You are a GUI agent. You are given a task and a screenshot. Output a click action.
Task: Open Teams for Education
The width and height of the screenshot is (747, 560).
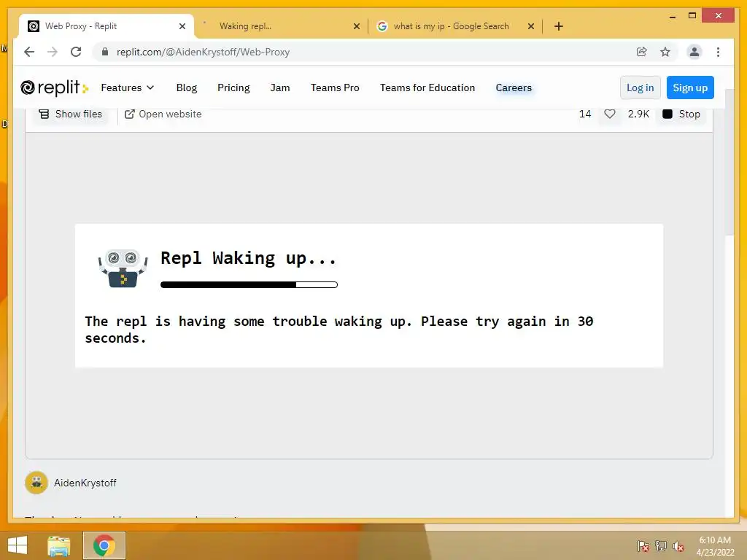[427, 87]
